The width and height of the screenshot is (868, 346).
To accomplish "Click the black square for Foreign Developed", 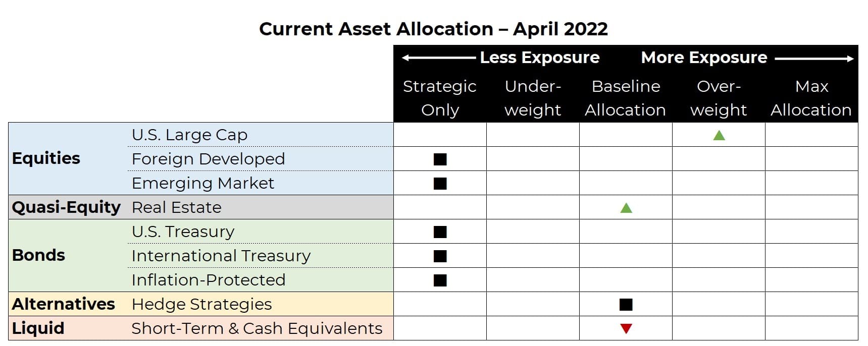I will (440, 159).
